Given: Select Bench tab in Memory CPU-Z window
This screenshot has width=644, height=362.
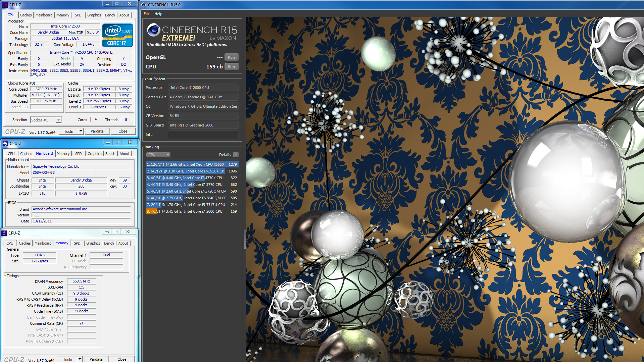Looking at the screenshot, I should [x=109, y=243].
